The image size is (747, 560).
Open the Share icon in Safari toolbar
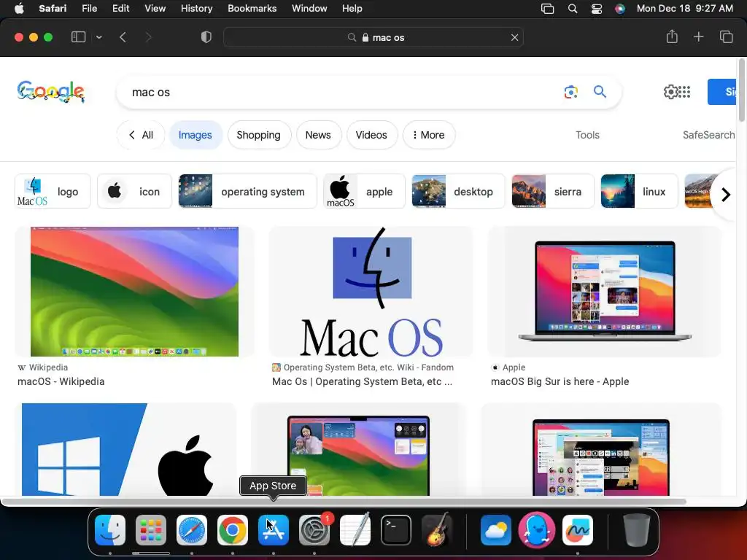click(672, 36)
